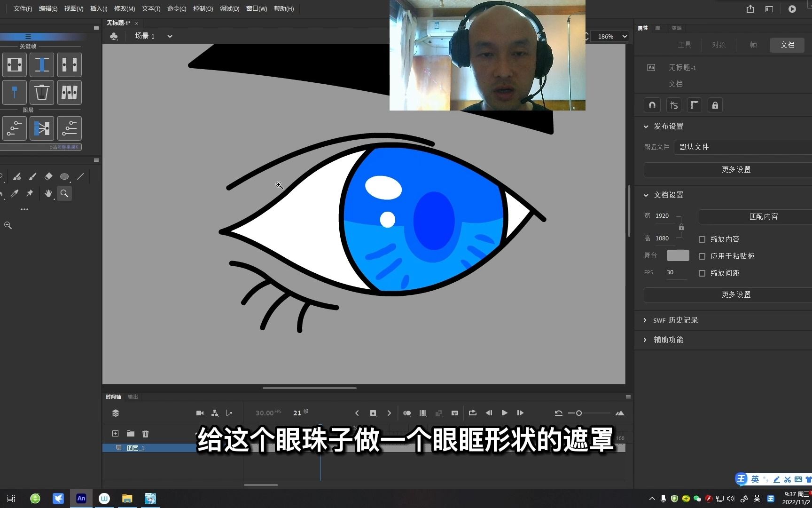Screen dimensions: 812x508
Task: Collapse the 文档设置 section
Action: [646, 195]
